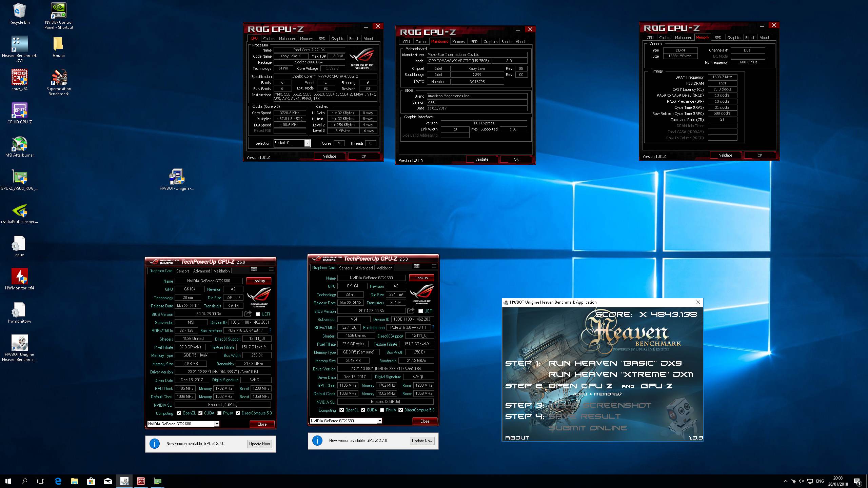Click OK in middle CPU-Z Mainboard window
This screenshot has height=488, width=868.
point(516,159)
